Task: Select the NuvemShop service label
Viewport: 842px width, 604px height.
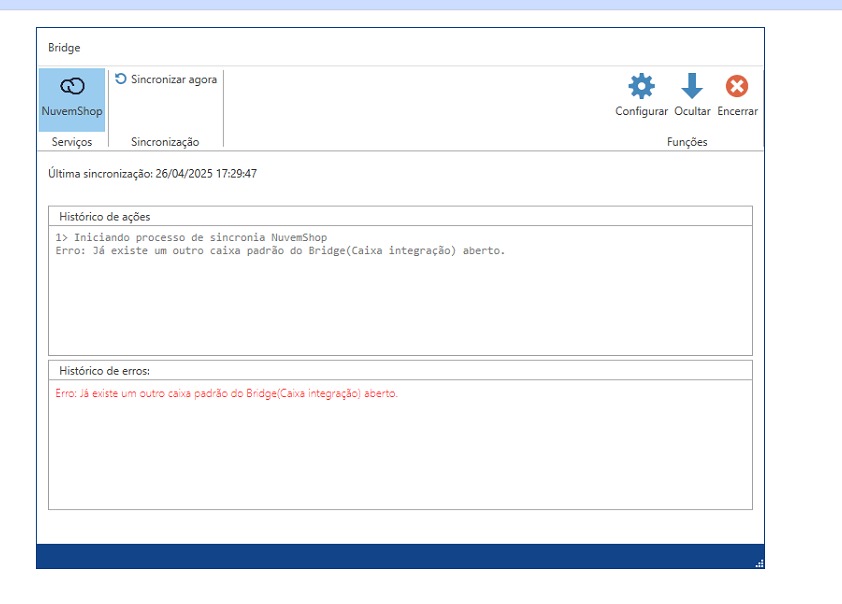Action: pos(72,112)
